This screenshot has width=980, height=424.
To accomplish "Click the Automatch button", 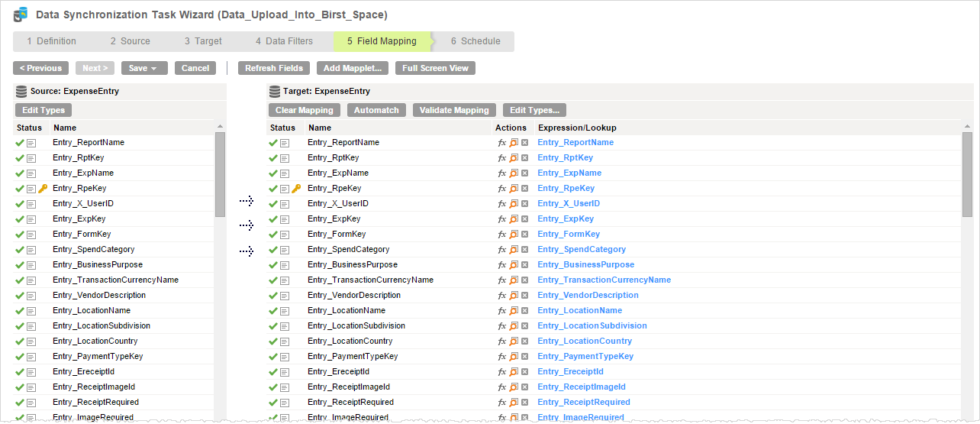I will click(x=376, y=110).
